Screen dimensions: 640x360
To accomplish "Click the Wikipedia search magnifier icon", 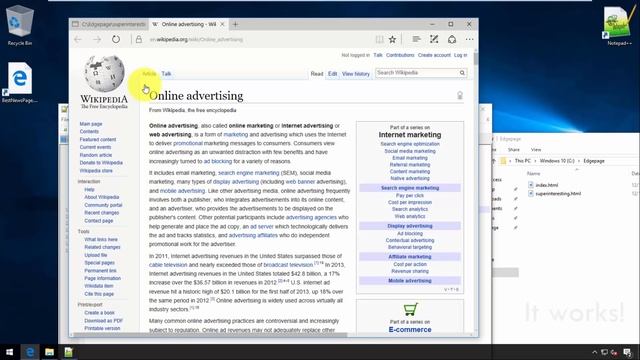I will [462, 73].
